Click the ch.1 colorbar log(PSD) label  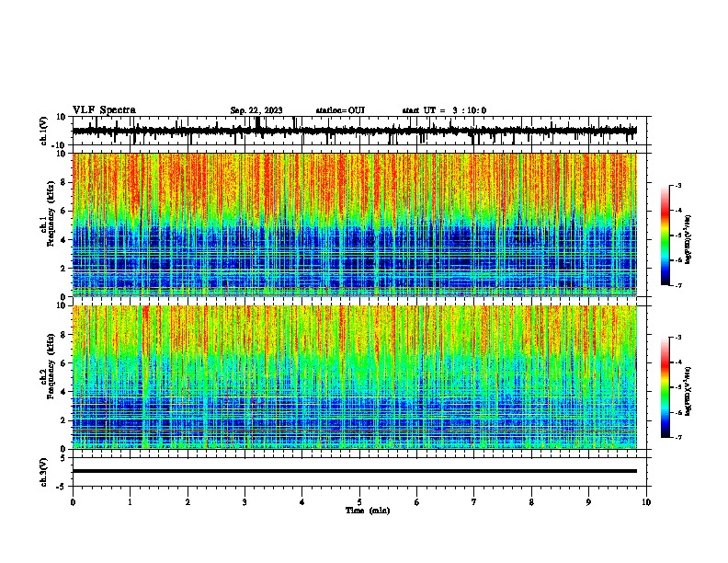pyautogui.click(x=688, y=239)
